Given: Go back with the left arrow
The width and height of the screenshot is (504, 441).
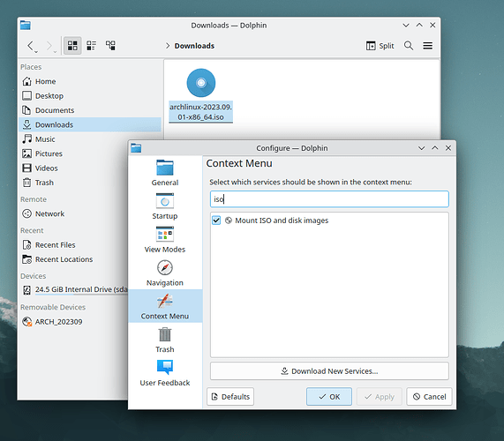Looking at the screenshot, I should [x=30, y=46].
